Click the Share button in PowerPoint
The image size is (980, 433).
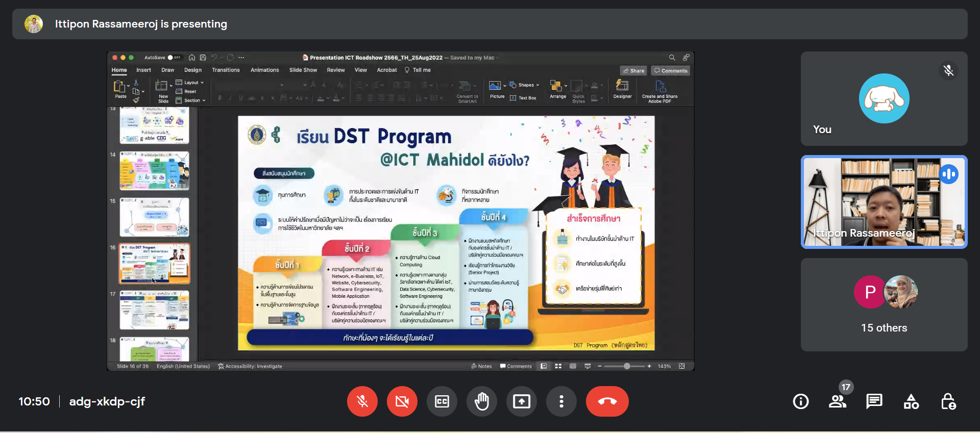[633, 71]
